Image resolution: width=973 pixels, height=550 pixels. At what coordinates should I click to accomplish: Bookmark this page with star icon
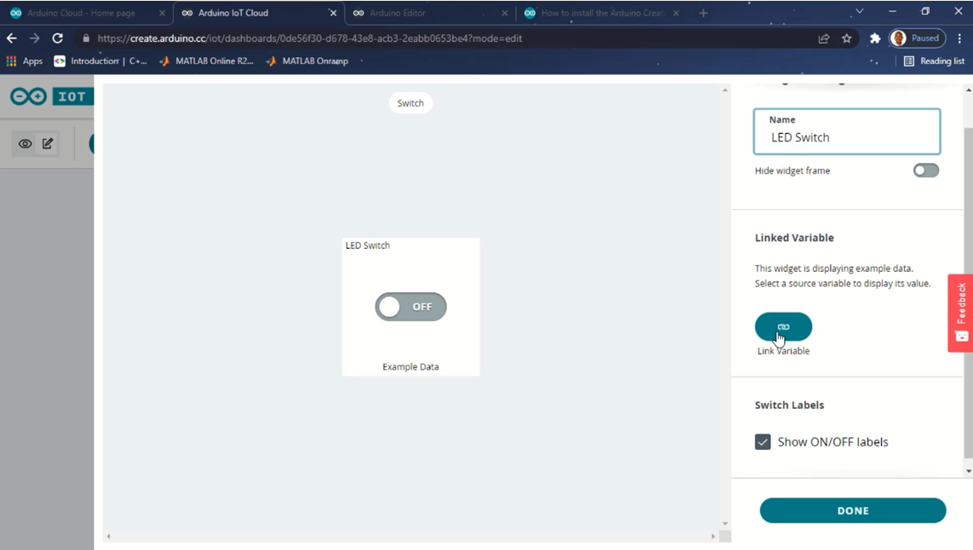(846, 38)
